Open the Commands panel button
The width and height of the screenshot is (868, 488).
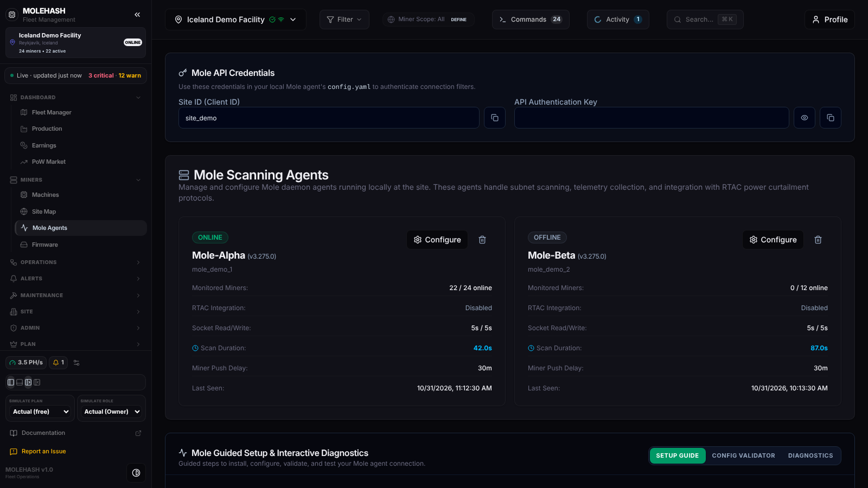point(531,20)
